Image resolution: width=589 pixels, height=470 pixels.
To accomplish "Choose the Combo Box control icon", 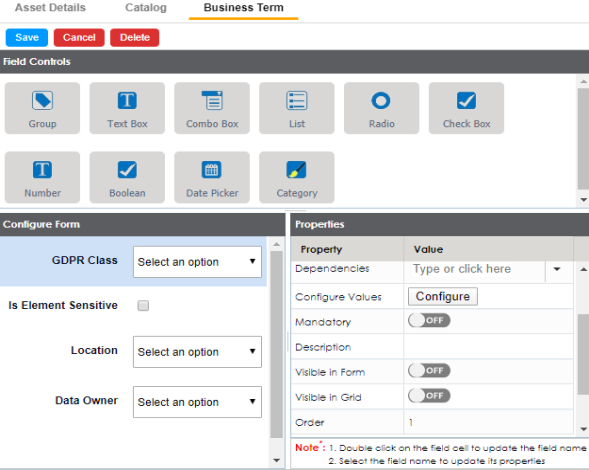I will [213, 100].
